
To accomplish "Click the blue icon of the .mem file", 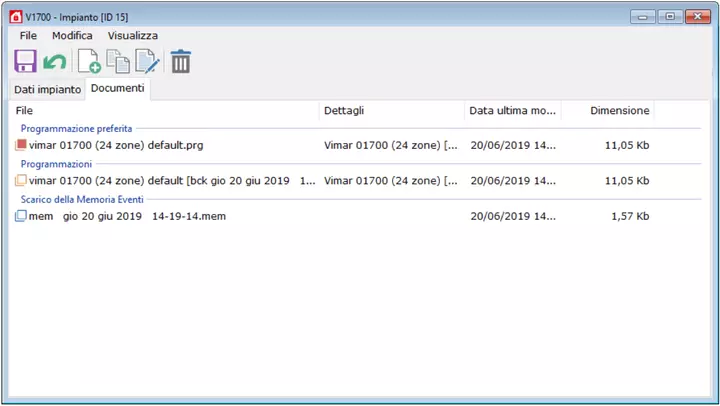I will coord(21,216).
